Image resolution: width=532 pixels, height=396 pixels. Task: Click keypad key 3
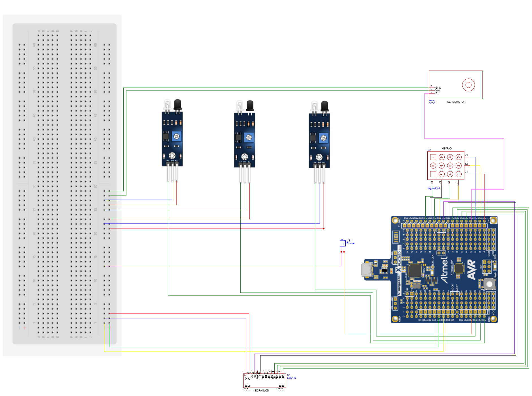458,157
